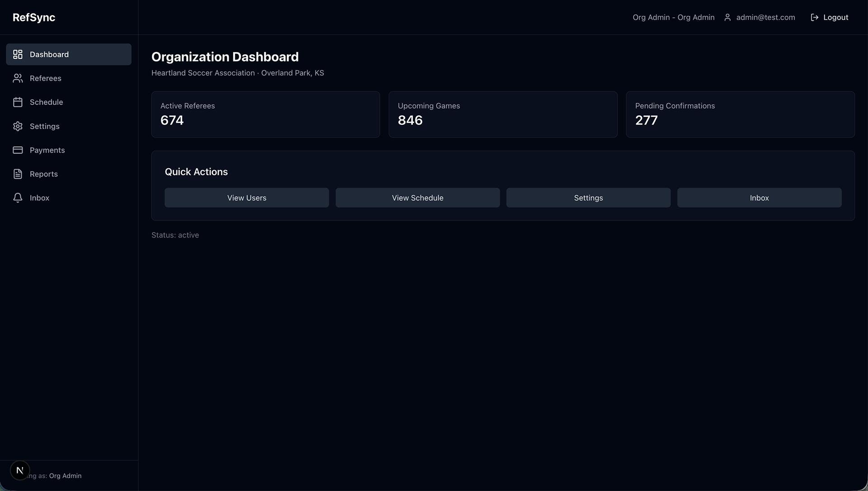Click the Reports document icon

[18, 174]
